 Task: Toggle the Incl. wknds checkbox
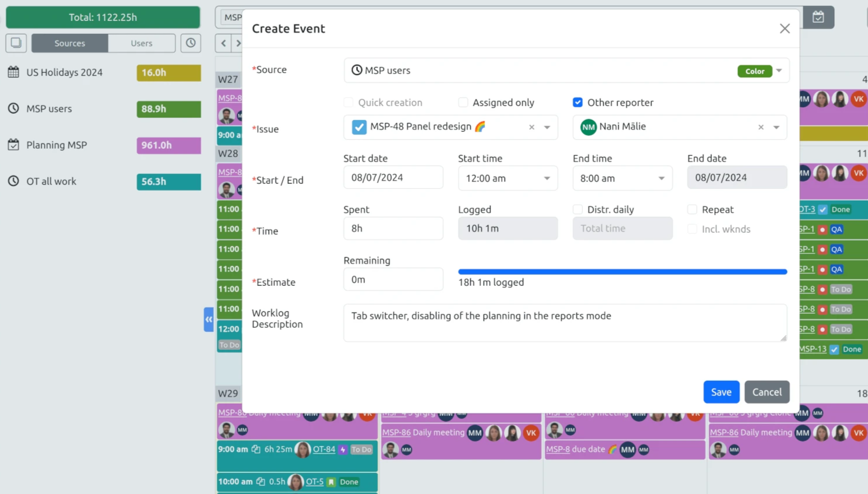(693, 229)
